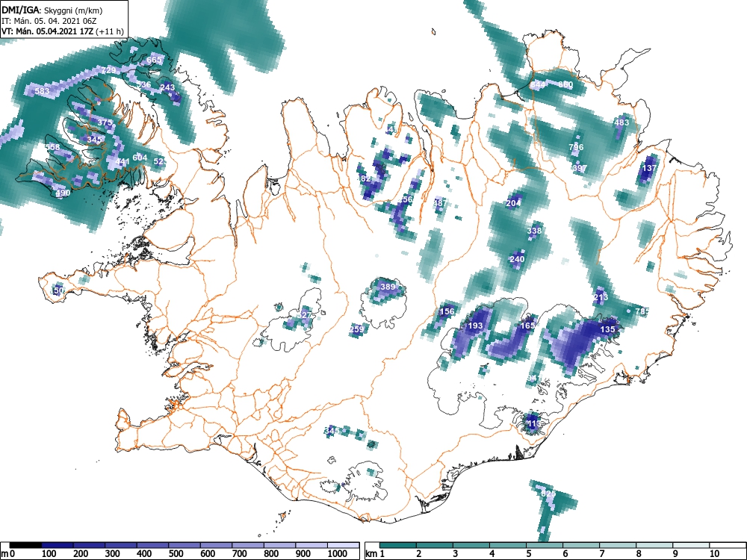Click the 5 label on kilometer legend
This screenshot has height=560, width=747.
click(x=529, y=554)
